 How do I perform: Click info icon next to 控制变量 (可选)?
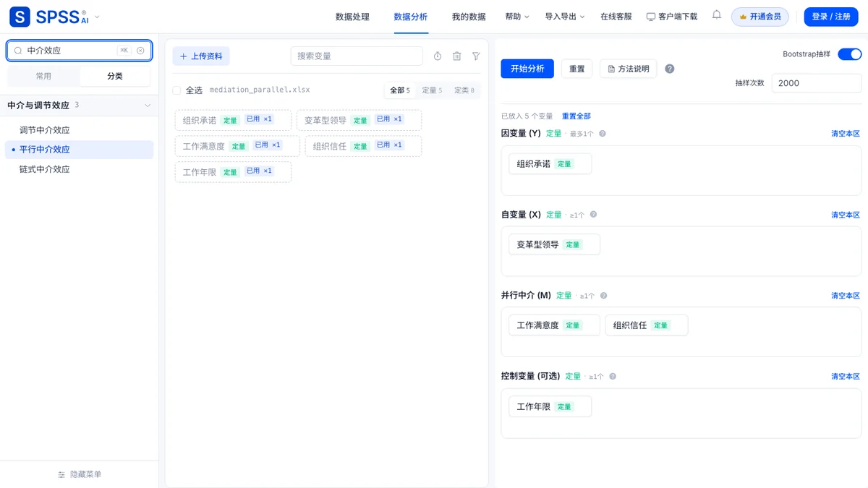tap(613, 377)
